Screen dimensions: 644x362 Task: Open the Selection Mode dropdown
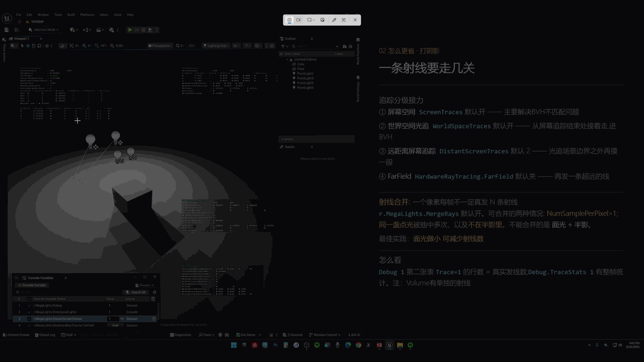tap(44, 30)
